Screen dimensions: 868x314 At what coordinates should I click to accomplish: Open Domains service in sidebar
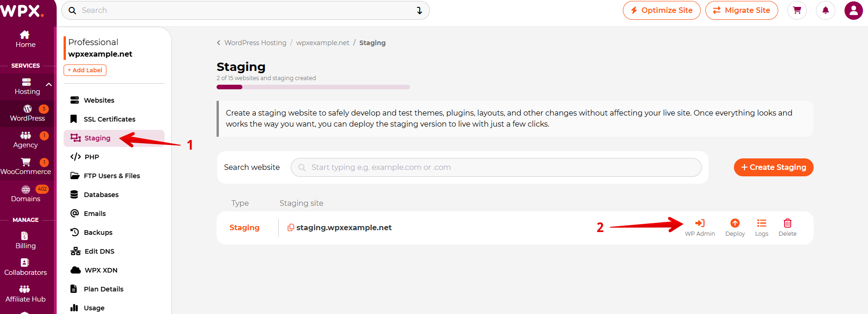(26, 194)
